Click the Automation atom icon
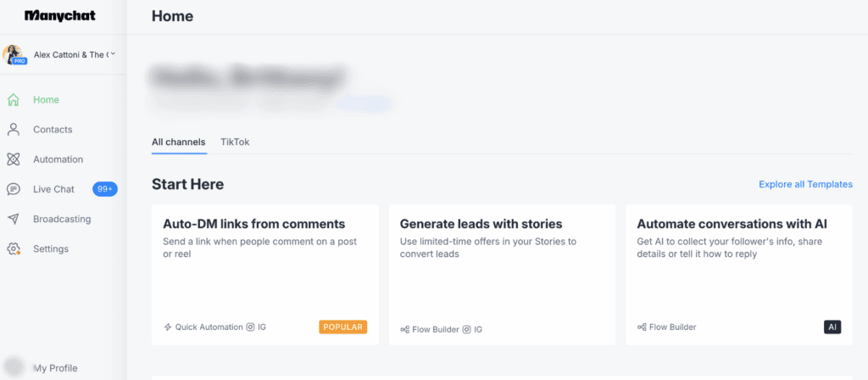The width and height of the screenshot is (868, 380). tap(14, 159)
